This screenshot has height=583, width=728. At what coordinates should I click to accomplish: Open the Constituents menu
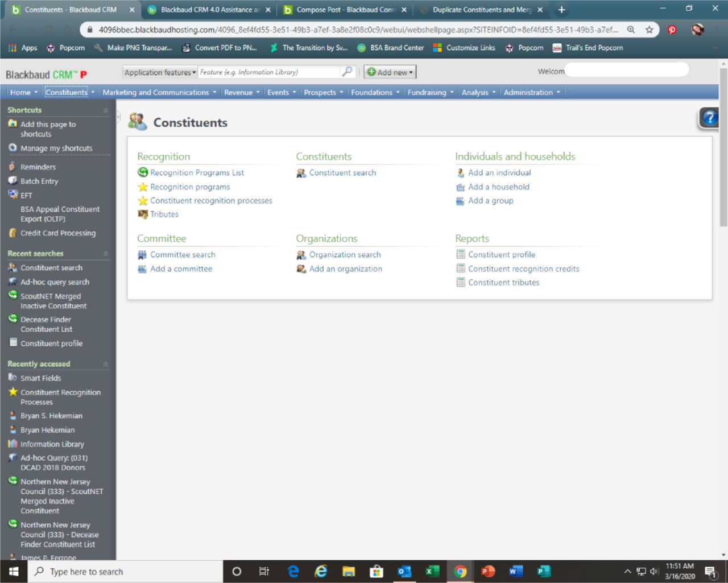67,92
